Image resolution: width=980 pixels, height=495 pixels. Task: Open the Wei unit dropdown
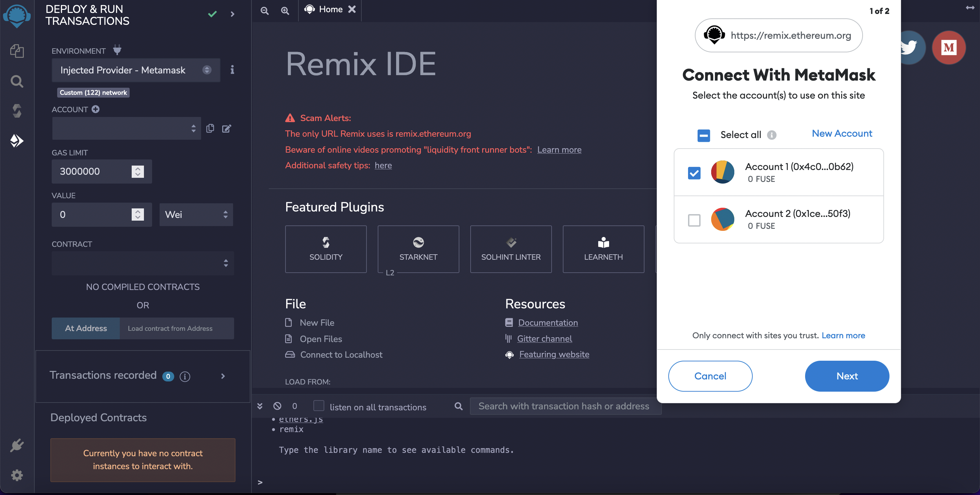196,215
